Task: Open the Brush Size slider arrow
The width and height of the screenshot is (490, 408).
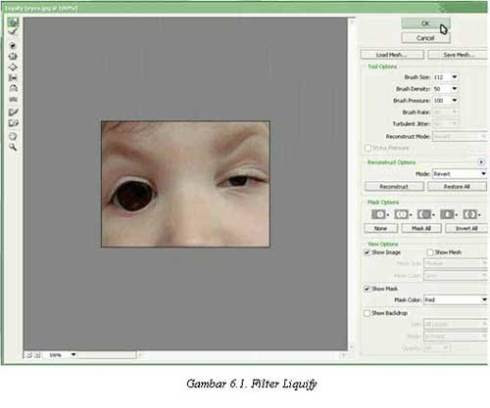Action: pos(454,77)
